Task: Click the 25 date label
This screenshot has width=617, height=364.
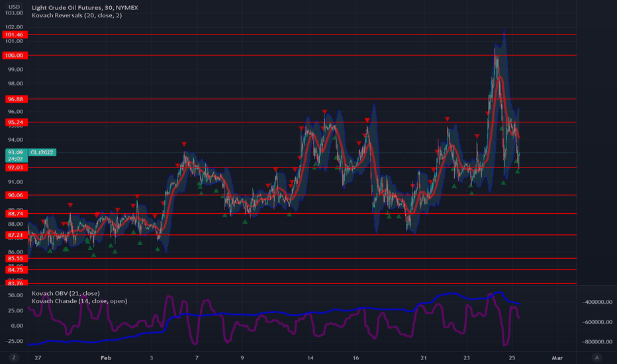Action: click(512, 357)
